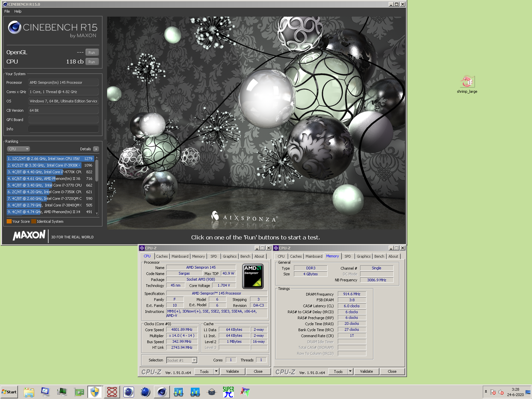Expand Tools dropdown arrow in left CPU-Z
532x399 pixels.
(216, 372)
